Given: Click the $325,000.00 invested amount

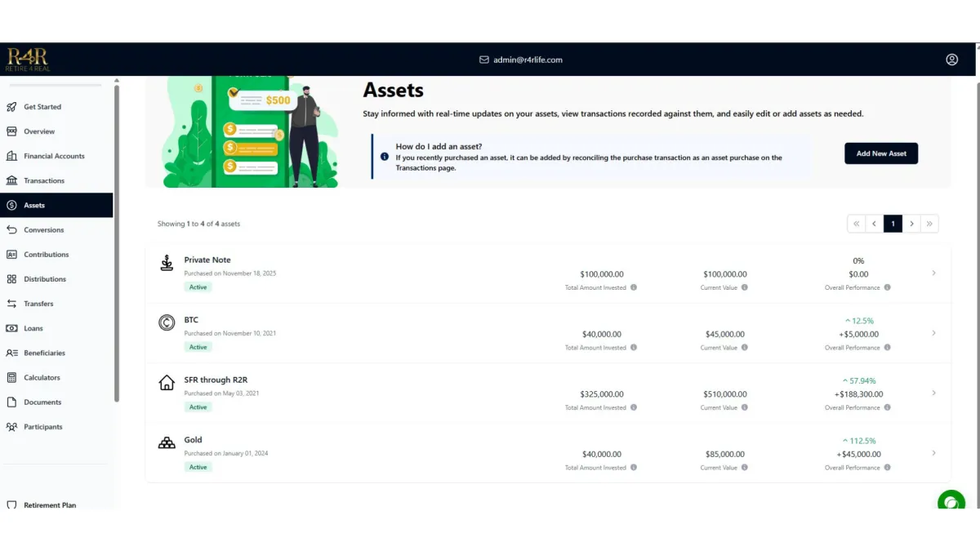Looking at the screenshot, I should pos(601,394).
